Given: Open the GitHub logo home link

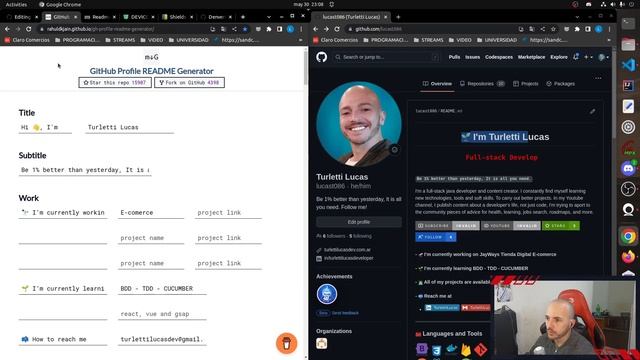Looking at the screenshot, I should coord(322,57).
